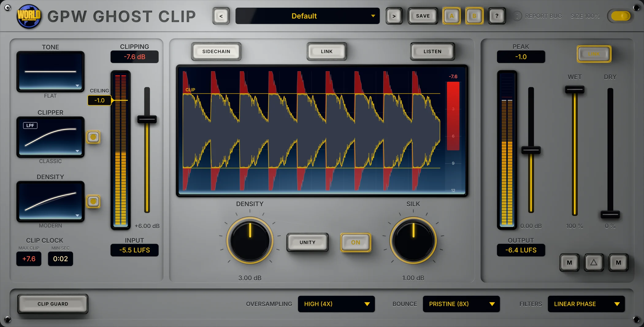
Task: Click the input gain slider handle
Action: 147,119
